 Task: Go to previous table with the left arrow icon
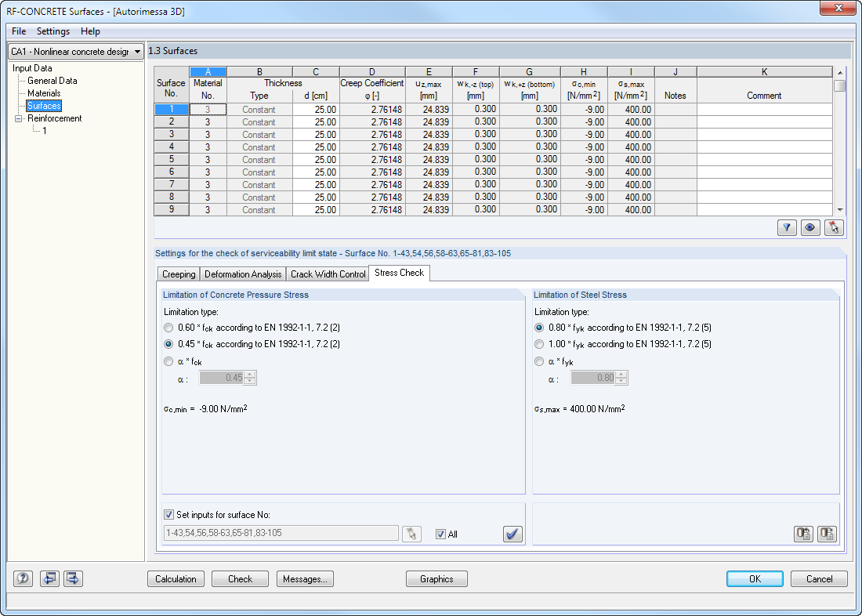[49, 578]
